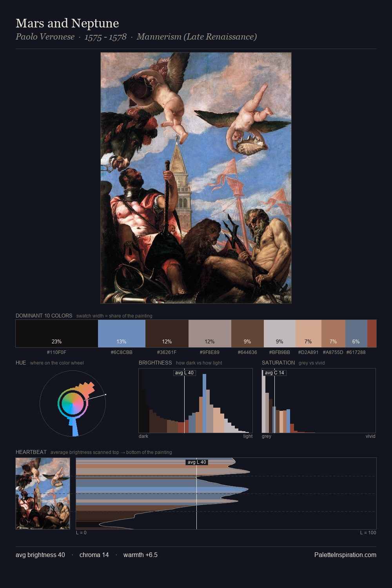Select the artist name 'Paolo Veronese'
The image size is (392, 588).
point(45,37)
